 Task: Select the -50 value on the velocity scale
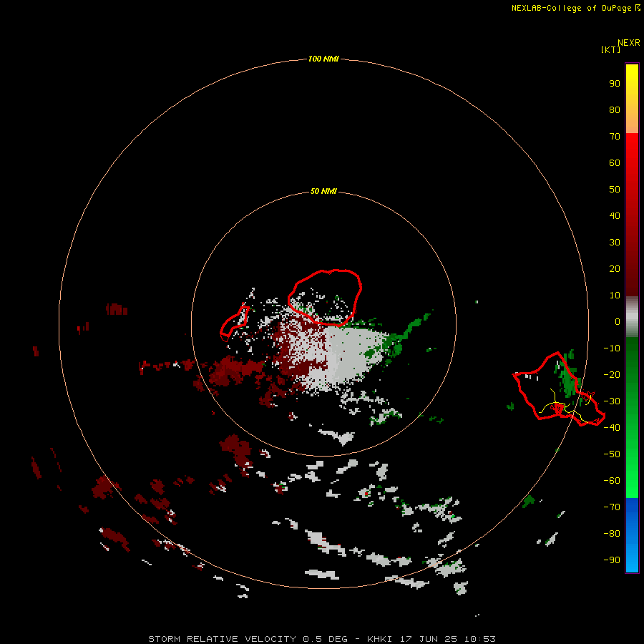(x=612, y=454)
